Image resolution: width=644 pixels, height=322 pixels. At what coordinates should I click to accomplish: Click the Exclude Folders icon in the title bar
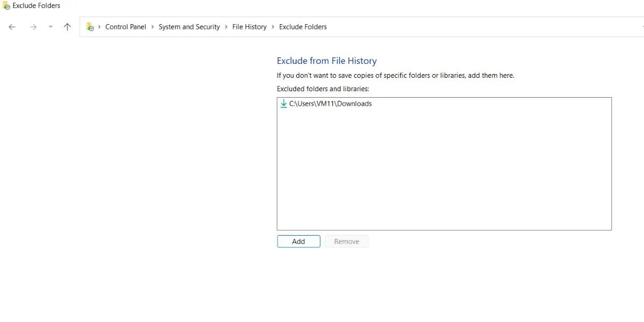5,5
